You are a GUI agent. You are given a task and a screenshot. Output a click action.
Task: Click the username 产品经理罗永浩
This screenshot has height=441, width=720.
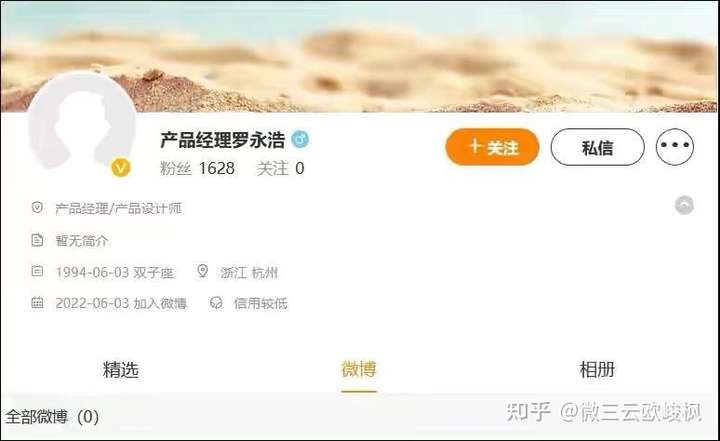[223, 140]
